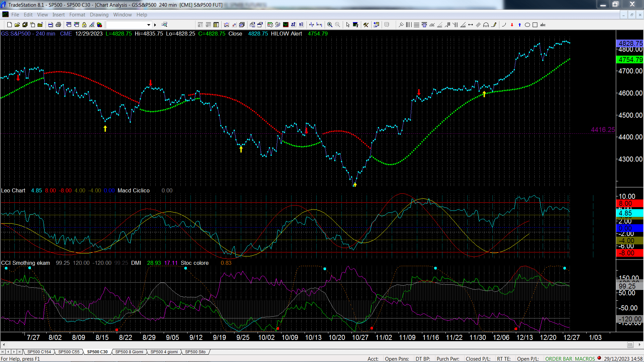Open the Window menu

coord(122,15)
